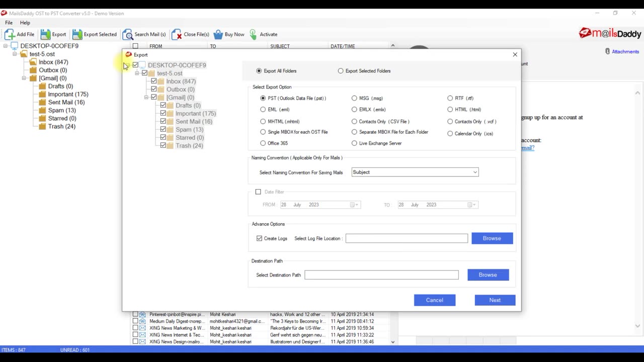This screenshot has width=644, height=362.
Task: Click the Next button
Action: [495, 300]
